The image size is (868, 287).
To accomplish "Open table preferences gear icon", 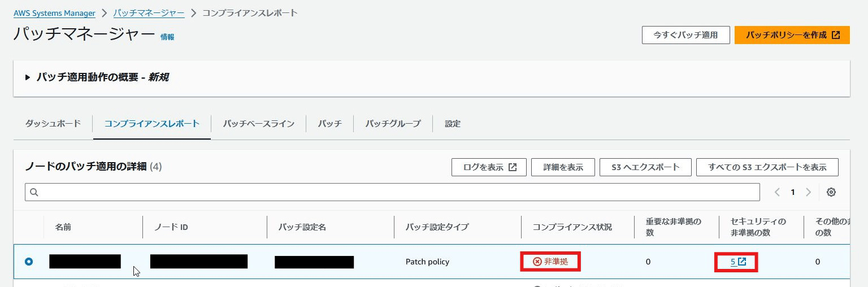I will coord(831,192).
